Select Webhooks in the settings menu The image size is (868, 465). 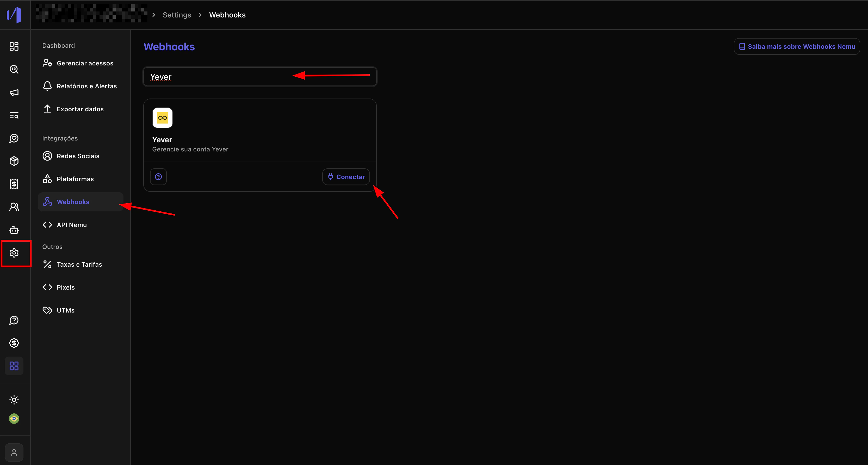73,202
